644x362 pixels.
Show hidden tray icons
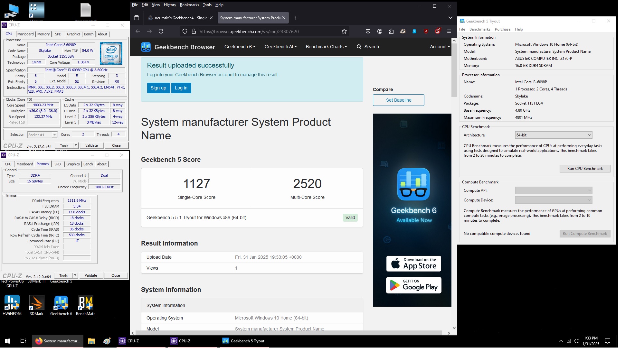pos(561,341)
